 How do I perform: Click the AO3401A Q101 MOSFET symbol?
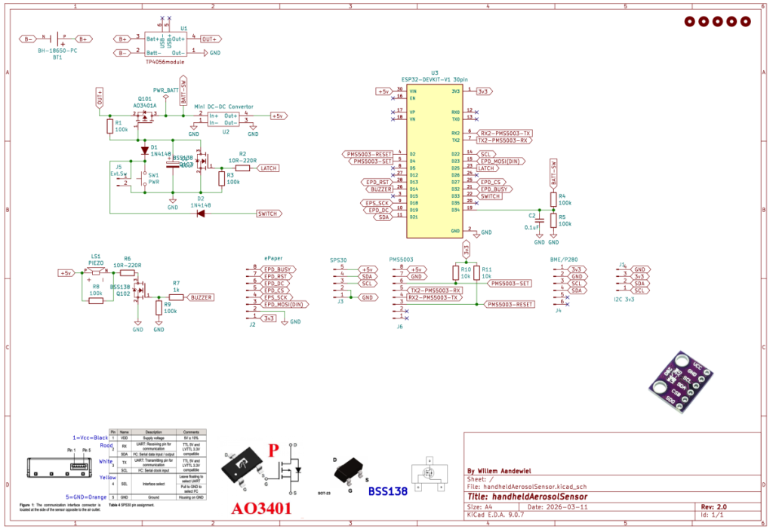142,118
